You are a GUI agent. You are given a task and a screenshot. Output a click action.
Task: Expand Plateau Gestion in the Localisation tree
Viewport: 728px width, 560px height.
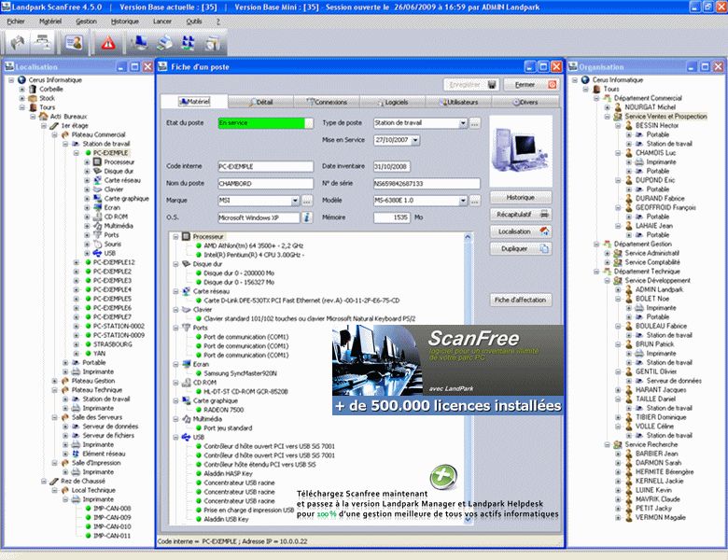coord(55,381)
